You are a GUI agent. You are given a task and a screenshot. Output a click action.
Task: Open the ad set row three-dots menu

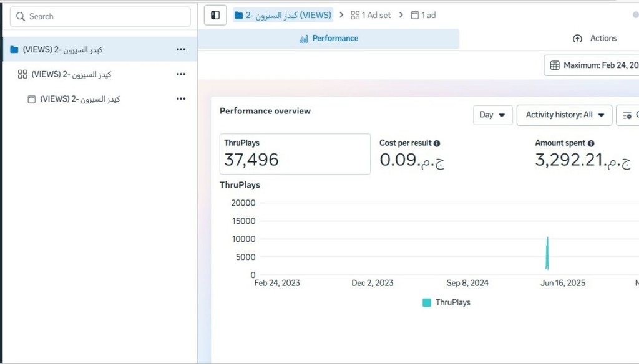pyautogui.click(x=181, y=74)
